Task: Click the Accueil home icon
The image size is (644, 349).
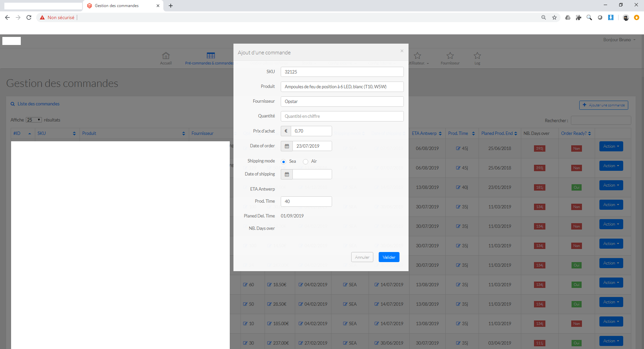Action: point(166,56)
